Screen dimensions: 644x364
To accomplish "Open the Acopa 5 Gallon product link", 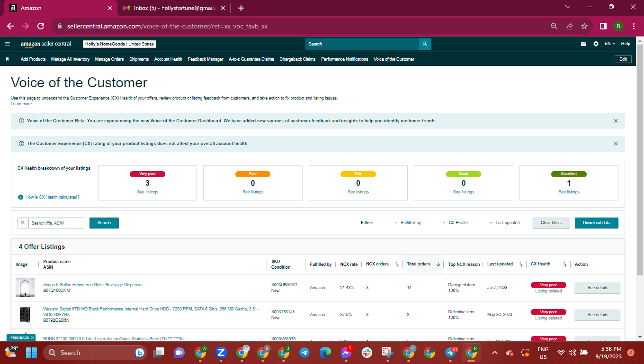I will click(93, 285).
